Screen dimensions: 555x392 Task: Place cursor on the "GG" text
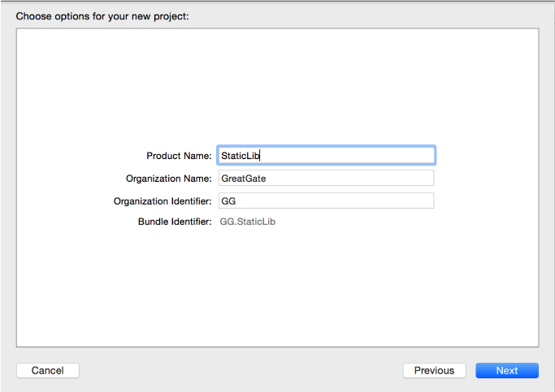coord(228,201)
